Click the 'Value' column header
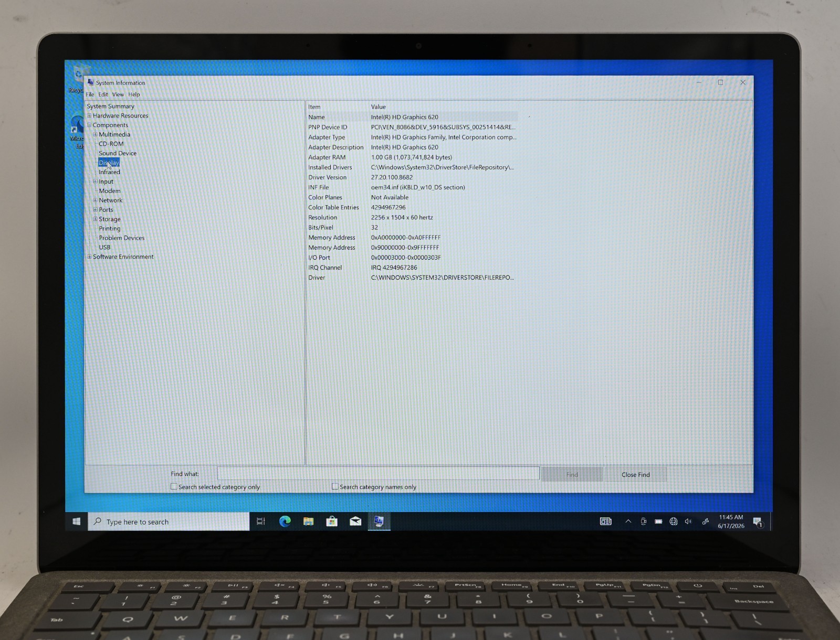Screen dimensions: 840x640 tap(378, 106)
